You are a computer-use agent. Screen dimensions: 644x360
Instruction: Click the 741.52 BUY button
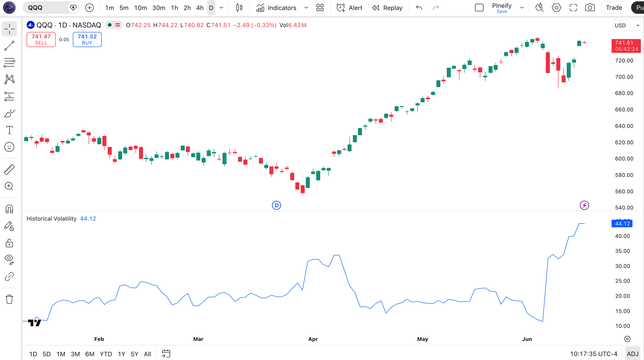(x=87, y=40)
